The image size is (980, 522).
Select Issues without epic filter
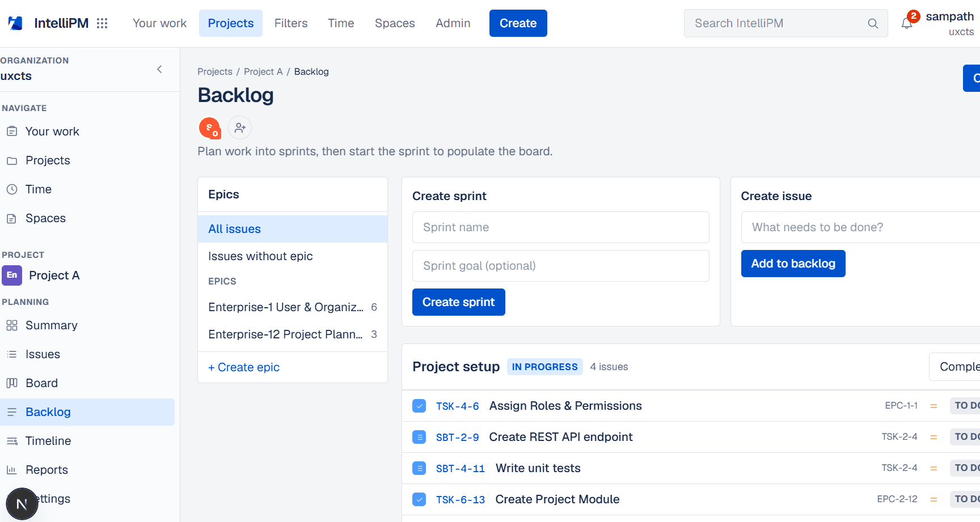(x=293, y=256)
